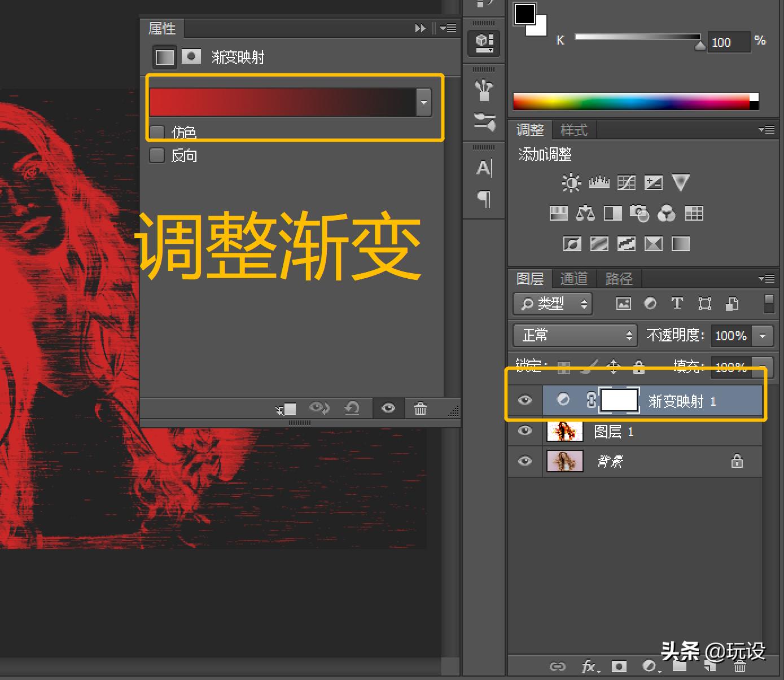The width and height of the screenshot is (784, 680).
Task: Delete adjustment using Properties panel trash icon
Action: pos(421,409)
